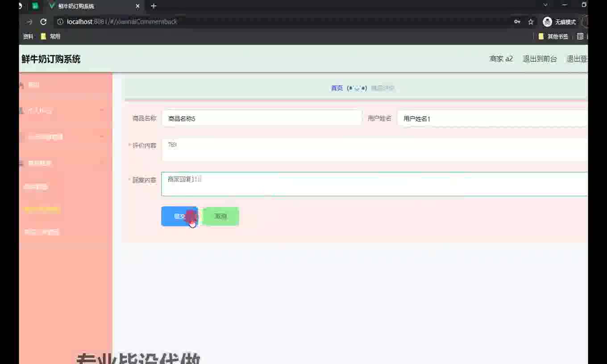The image size is (607, 364).
Task: Click 退出到前台 in the header
Action: tap(540, 59)
